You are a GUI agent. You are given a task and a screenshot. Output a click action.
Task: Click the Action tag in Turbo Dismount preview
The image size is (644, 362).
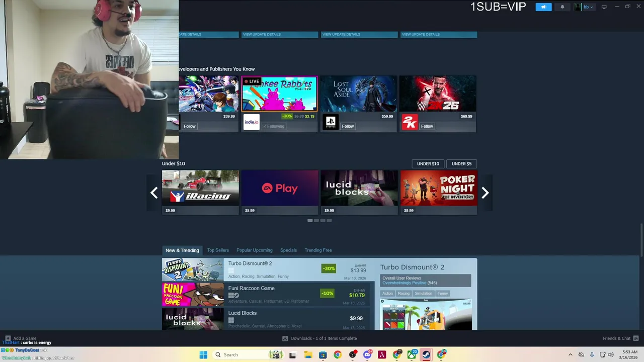[x=387, y=294]
